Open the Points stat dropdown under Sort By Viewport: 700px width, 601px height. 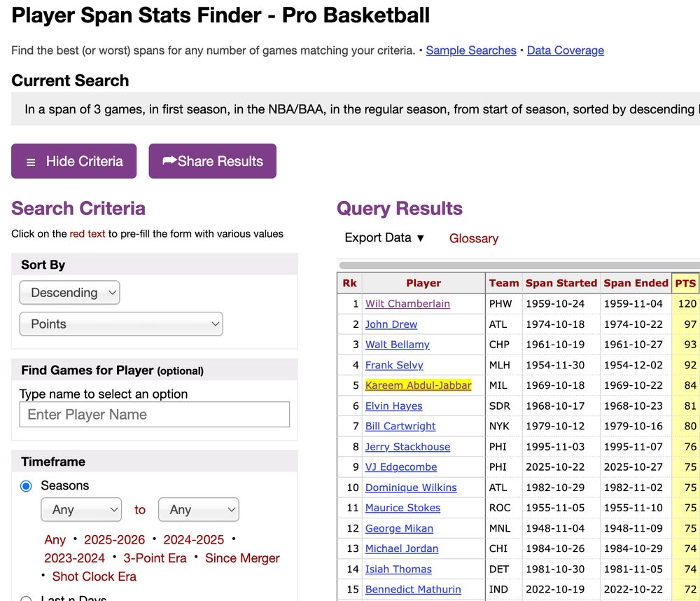[x=120, y=324]
